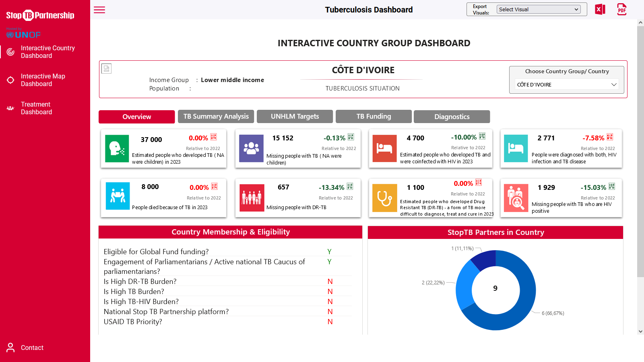Open the hamburger menu icon
644x362 pixels.
click(99, 10)
